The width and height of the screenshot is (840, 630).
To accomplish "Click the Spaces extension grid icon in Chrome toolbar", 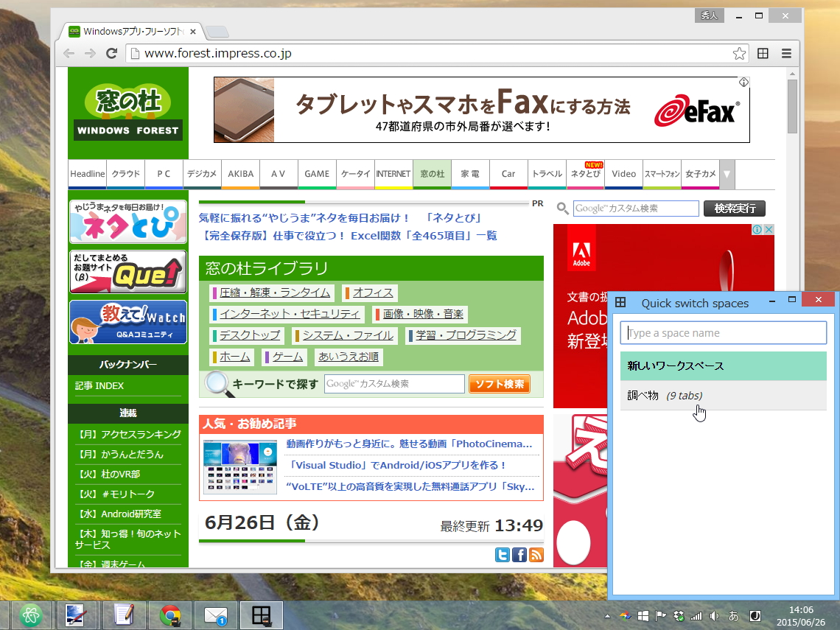I will pos(763,53).
